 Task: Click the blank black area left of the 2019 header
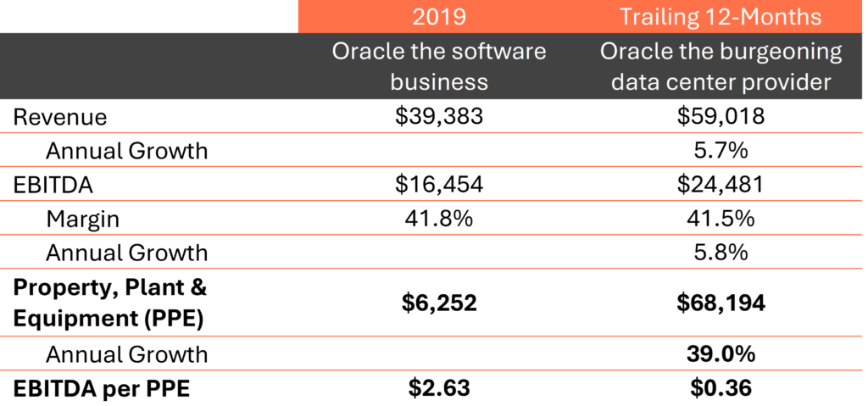pyautogui.click(x=148, y=16)
